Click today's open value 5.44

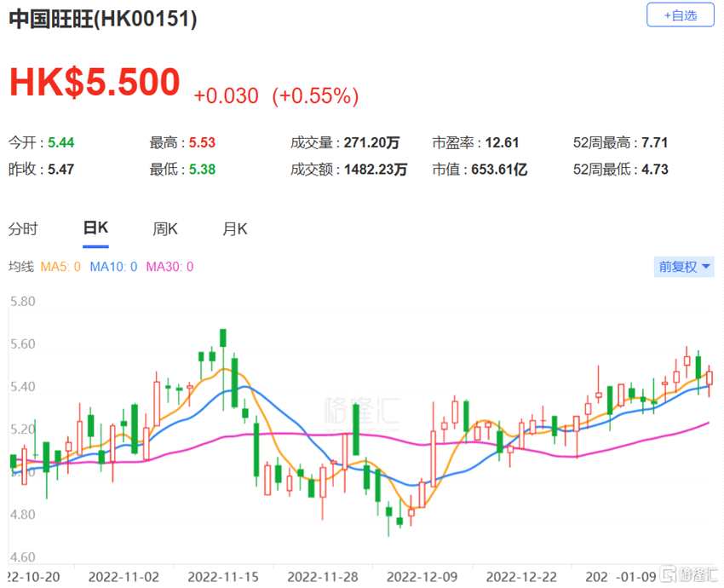click(x=61, y=142)
